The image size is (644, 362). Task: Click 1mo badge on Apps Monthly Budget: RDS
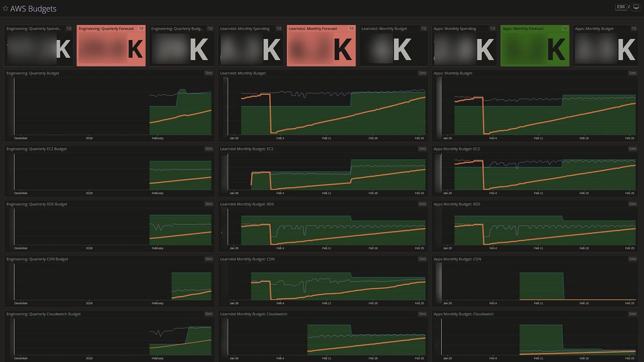[x=632, y=204]
